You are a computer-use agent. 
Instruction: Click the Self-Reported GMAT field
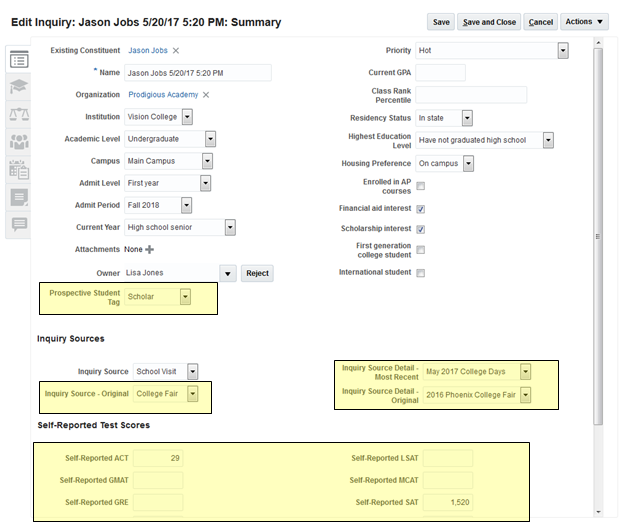158,480
